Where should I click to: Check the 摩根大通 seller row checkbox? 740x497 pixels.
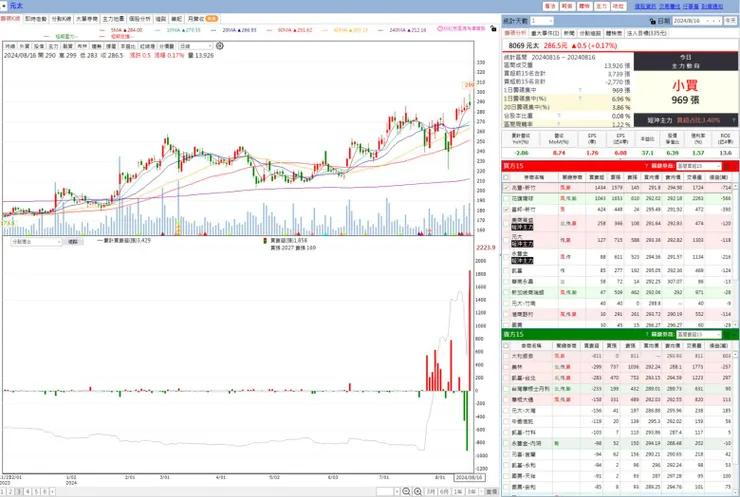(x=506, y=400)
